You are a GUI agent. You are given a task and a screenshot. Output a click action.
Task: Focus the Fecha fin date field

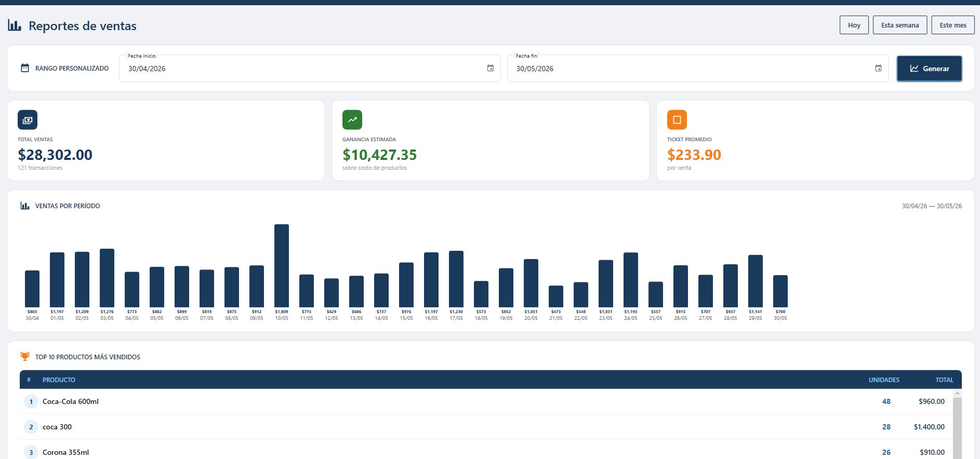click(x=698, y=69)
